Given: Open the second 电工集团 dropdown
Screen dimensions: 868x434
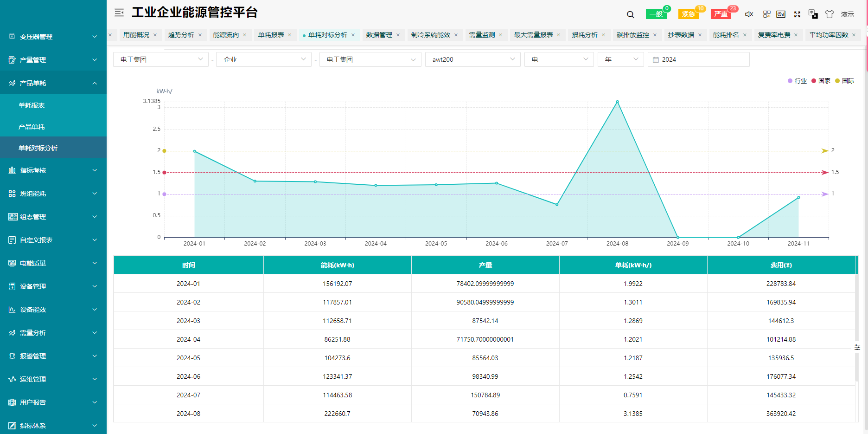Looking at the screenshot, I should [x=370, y=59].
